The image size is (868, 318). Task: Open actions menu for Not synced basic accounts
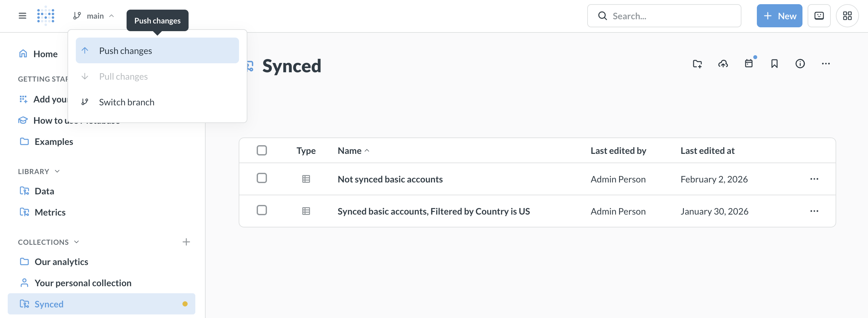pyautogui.click(x=814, y=179)
